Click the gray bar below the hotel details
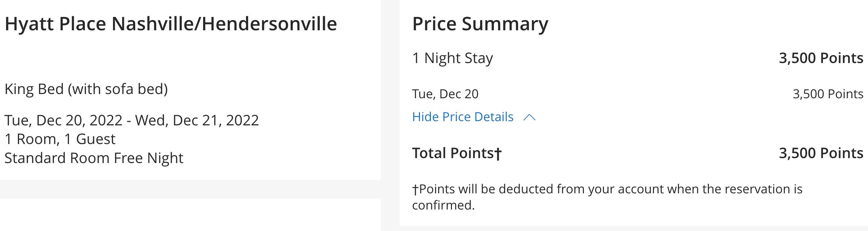Screen dimensions: 868x231 click(x=190, y=189)
